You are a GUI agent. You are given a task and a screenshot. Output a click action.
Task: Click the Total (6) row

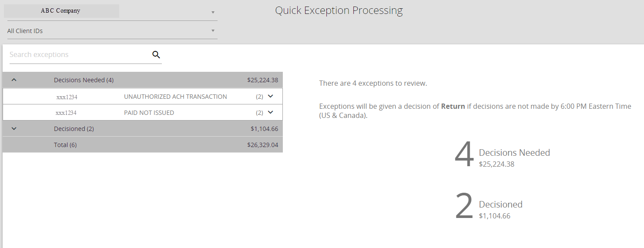143,145
